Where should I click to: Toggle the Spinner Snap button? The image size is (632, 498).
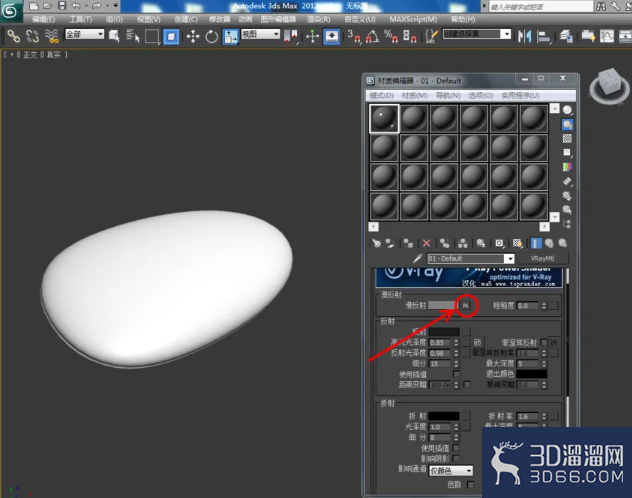coord(410,36)
